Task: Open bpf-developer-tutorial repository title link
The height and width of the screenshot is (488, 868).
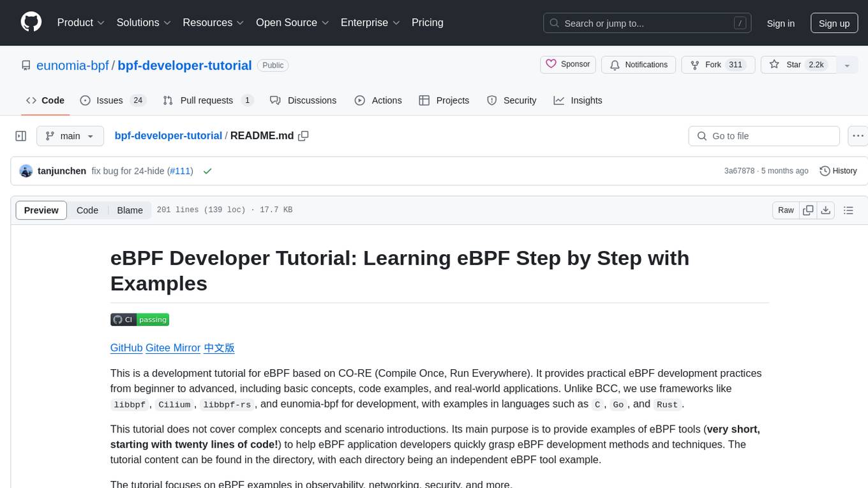Action: click(185, 65)
